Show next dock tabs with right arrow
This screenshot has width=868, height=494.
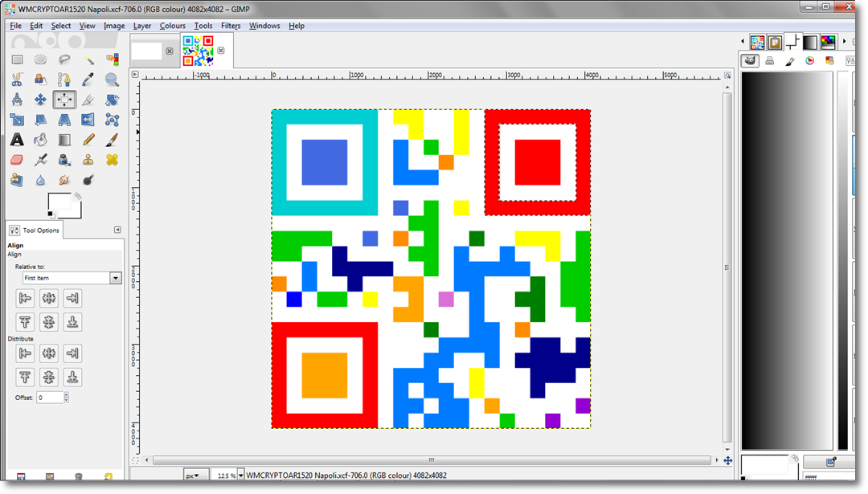click(844, 42)
